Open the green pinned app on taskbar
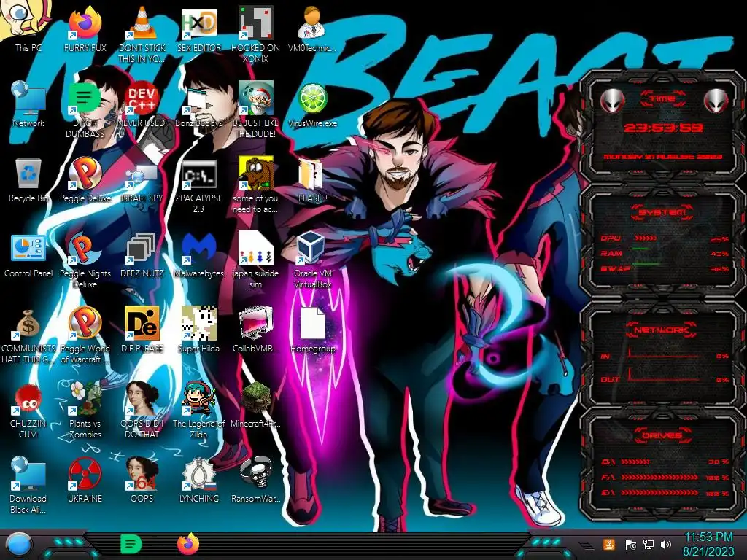Image resolution: width=747 pixels, height=560 pixels. (131, 544)
